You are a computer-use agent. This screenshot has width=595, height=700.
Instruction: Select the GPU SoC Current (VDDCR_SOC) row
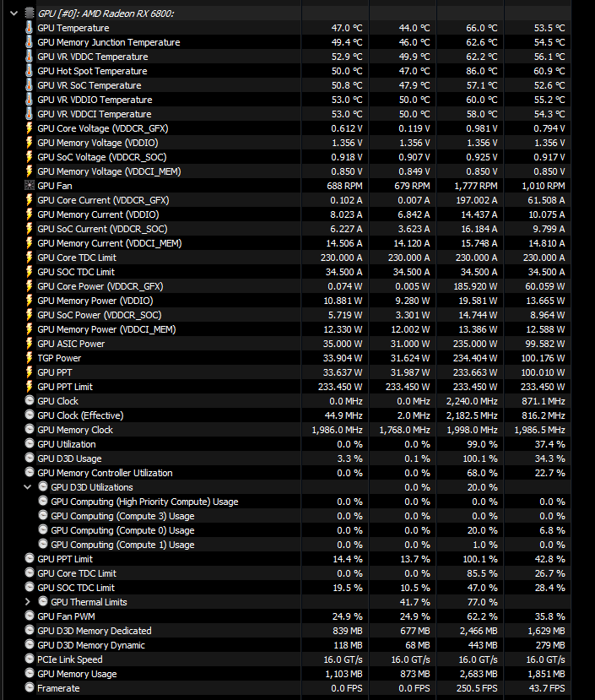click(x=297, y=229)
